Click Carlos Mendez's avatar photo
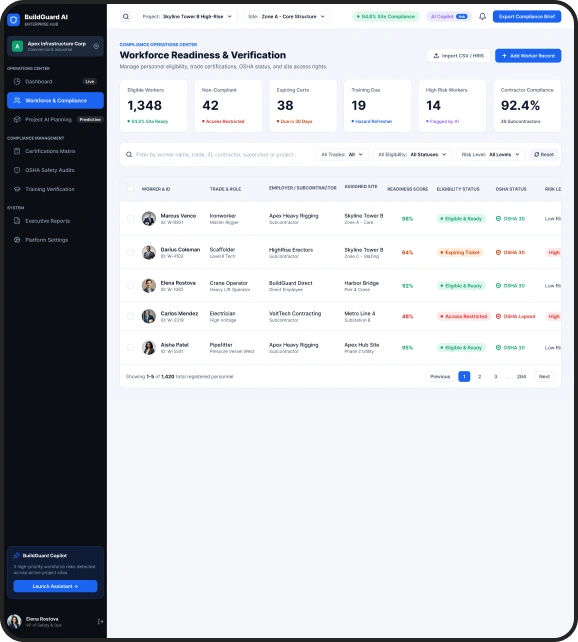Viewport: 578px width, 642px height. point(149,316)
